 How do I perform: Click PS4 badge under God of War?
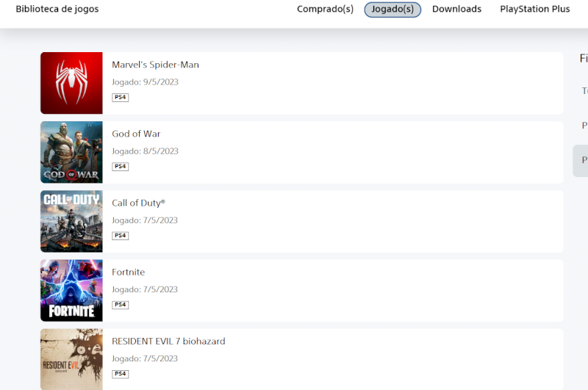[121, 166]
